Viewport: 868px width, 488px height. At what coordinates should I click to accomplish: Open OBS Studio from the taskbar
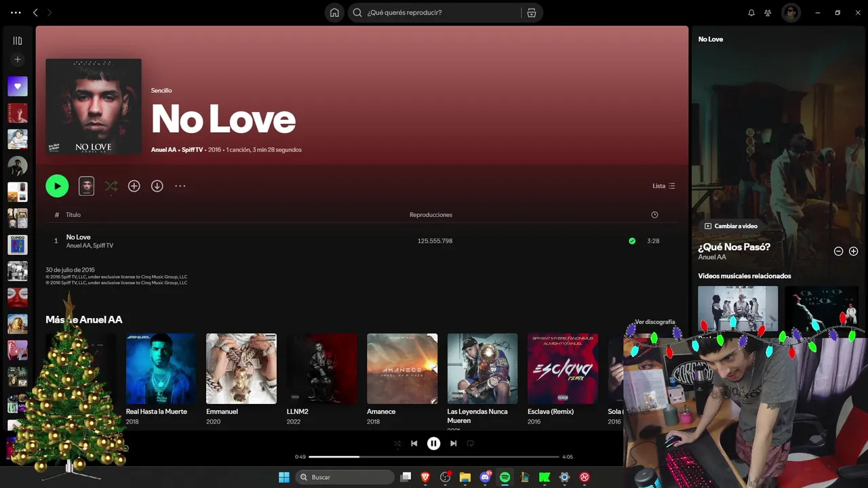point(446,477)
